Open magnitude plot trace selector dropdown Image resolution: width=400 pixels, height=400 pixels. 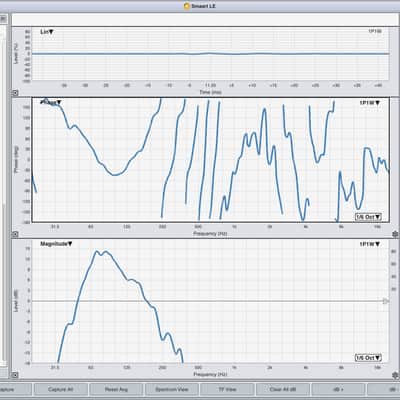point(369,244)
